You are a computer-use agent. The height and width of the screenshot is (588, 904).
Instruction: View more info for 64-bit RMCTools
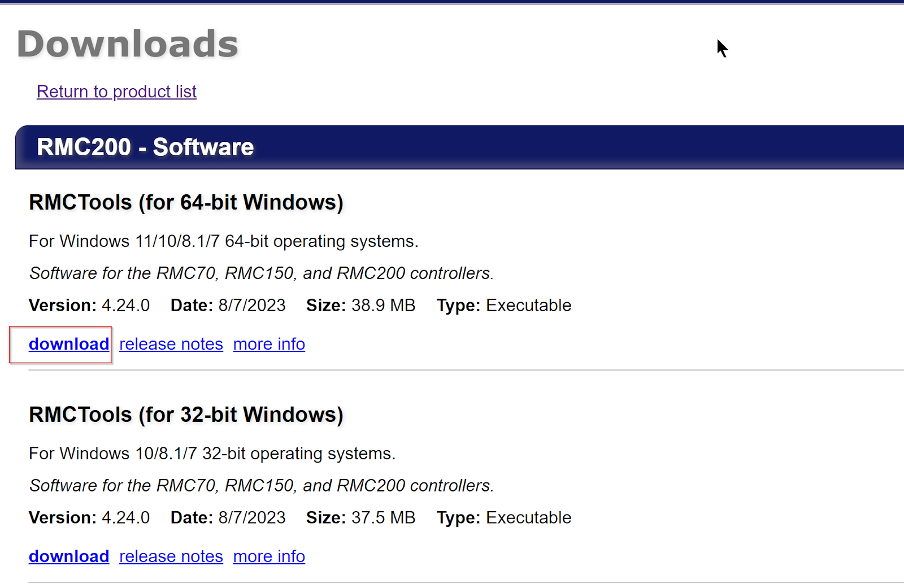[269, 344]
